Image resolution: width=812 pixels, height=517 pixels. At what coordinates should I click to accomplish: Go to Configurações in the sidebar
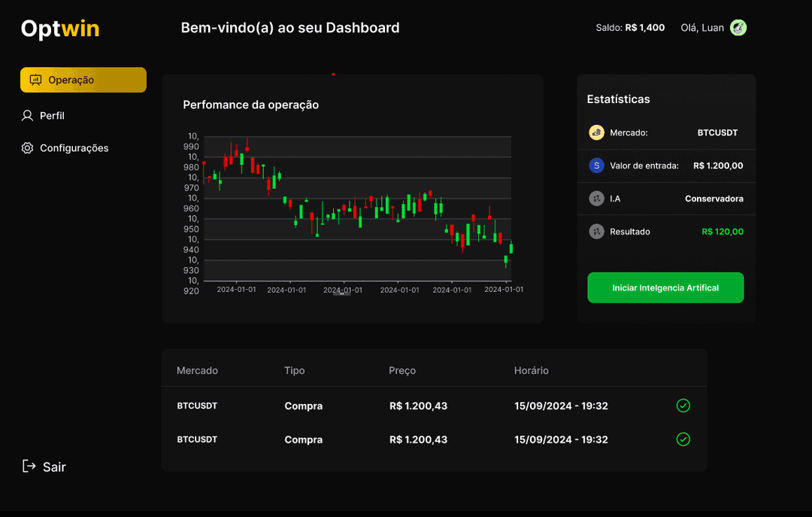tap(74, 148)
